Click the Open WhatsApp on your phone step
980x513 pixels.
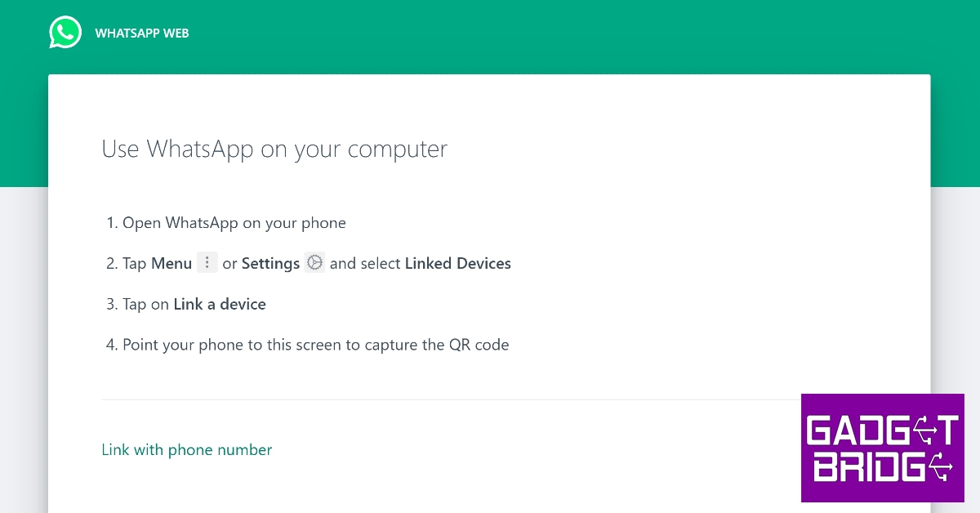point(234,223)
